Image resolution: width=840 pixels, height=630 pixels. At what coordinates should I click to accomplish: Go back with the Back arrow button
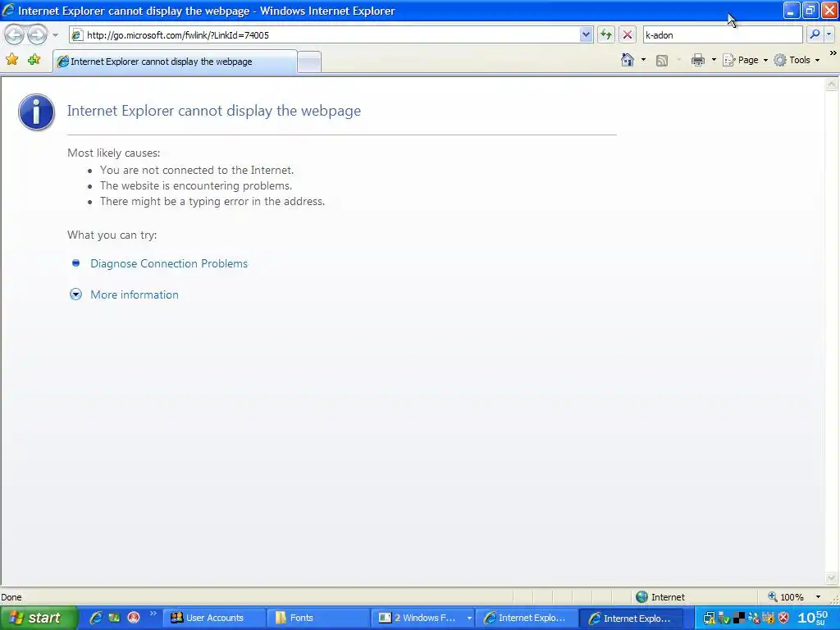[x=15, y=34]
